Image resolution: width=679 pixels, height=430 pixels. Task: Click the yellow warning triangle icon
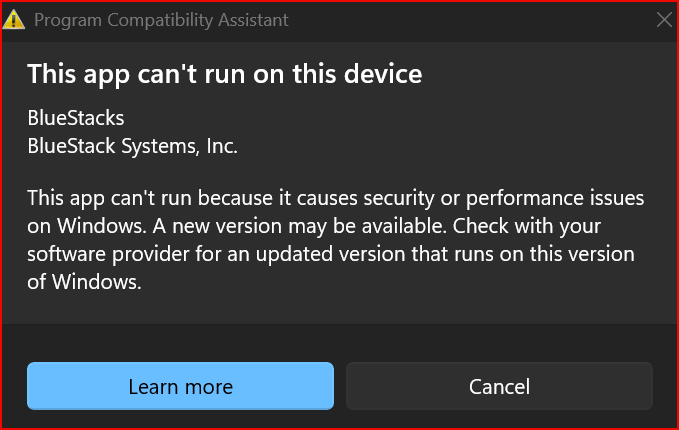tap(14, 20)
